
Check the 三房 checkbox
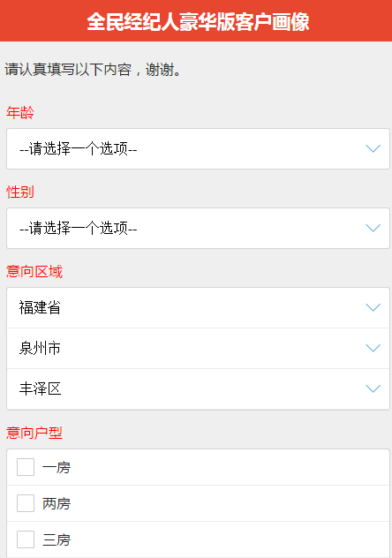click(26, 539)
